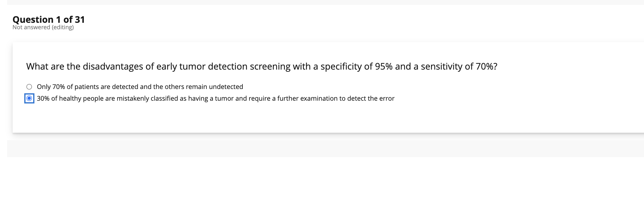Click the 'Question 1 of 31' heading
Image resolution: width=644 pixels, height=210 pixels.
pyautogui.click(x=49, y=19)
